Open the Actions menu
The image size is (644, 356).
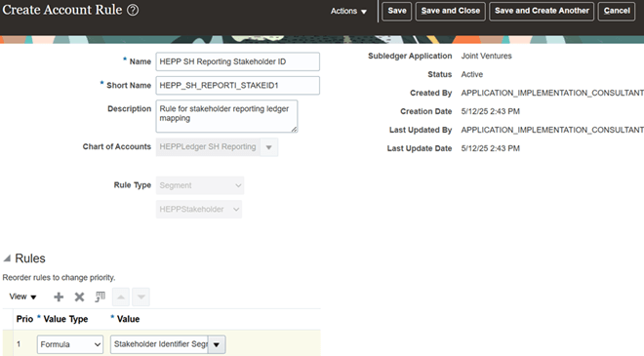tap(348, 11)
